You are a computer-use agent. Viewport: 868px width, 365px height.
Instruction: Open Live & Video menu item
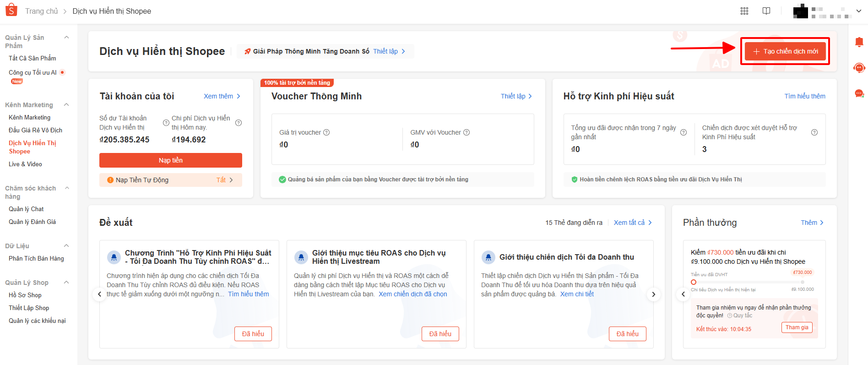pyautogui.click(x=25, y=164)
